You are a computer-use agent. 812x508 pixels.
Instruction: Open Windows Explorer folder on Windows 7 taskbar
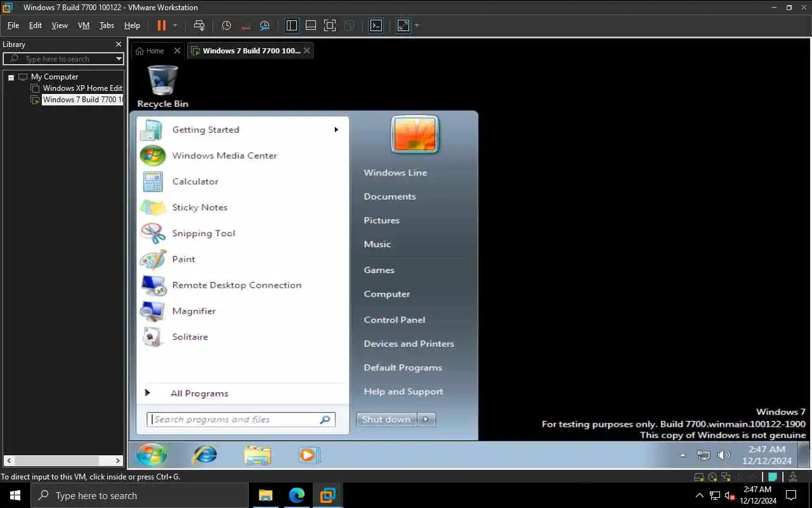click(x=257, y=455)
